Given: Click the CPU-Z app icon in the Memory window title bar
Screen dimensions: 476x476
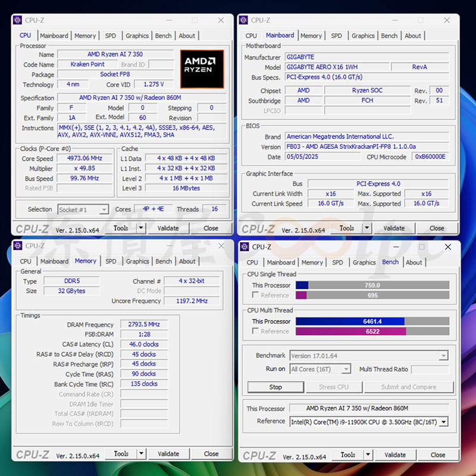Looking at the screenshot, I should (x=18, y=246).
